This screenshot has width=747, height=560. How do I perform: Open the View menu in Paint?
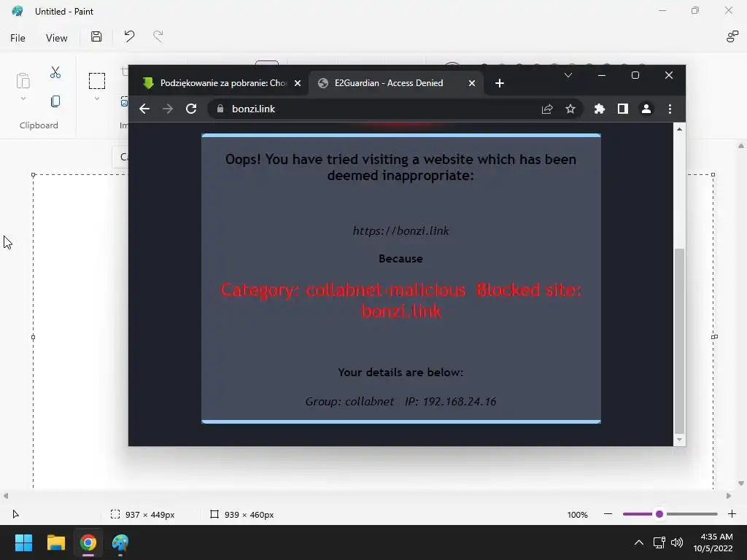pyautogui.click(x=56, y=38)
